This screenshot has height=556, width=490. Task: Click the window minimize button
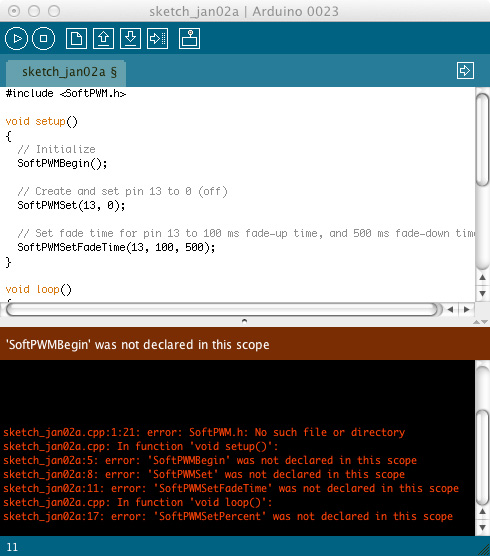click(x=34, y=11)
